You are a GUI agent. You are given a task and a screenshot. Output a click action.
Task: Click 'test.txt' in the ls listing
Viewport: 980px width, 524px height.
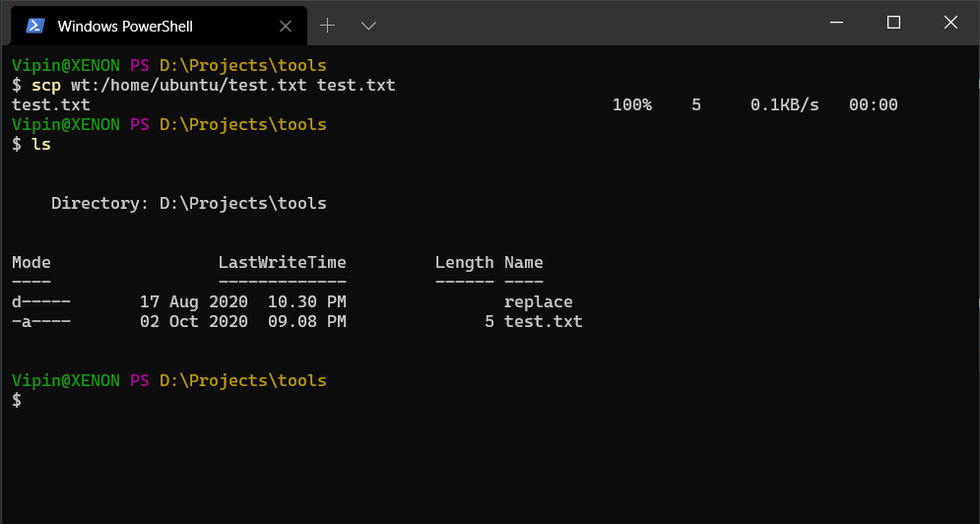coord(543,321)
